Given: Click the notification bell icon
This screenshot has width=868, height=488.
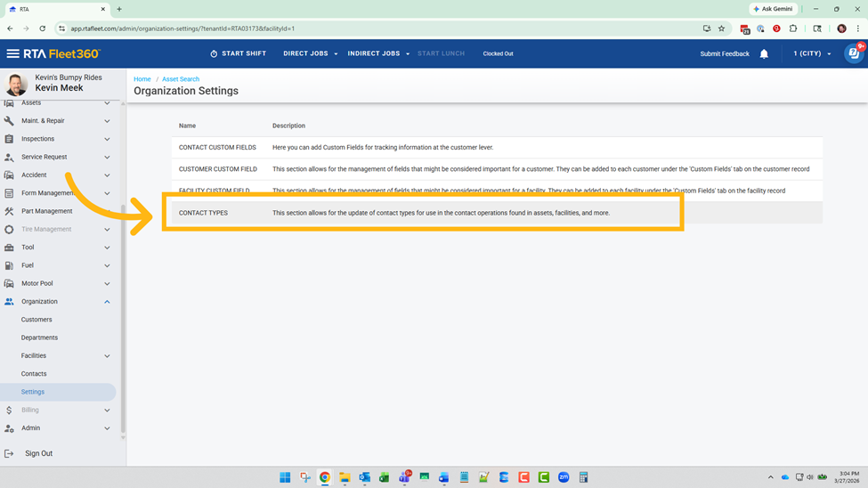Looking at the screenshot, I should tap(764, 54).
